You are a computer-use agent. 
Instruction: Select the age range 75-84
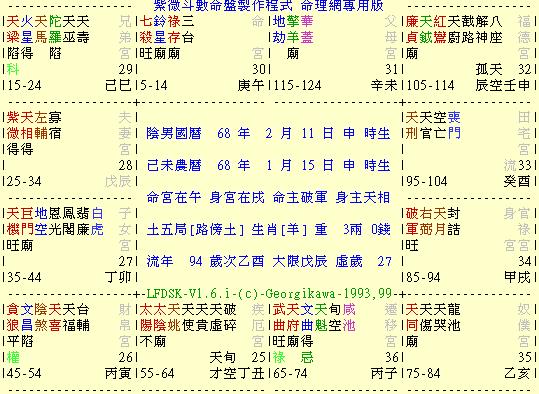pos(423,373)
